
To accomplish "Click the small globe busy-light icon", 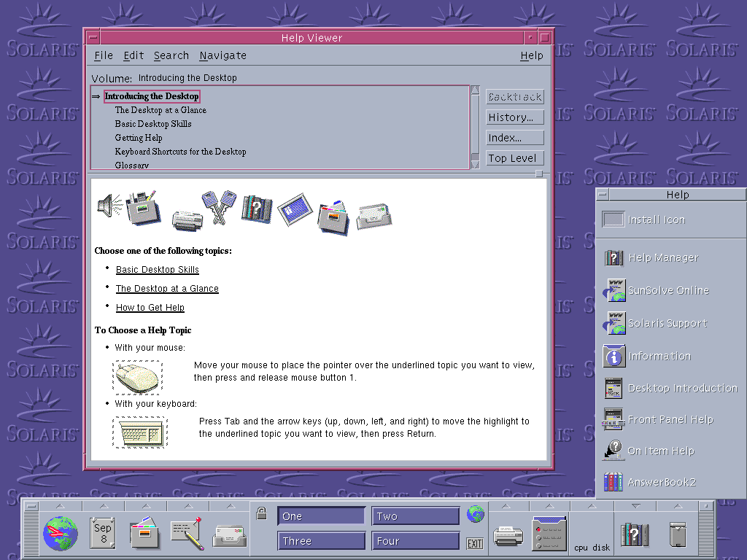I will (x=476, y=514).
